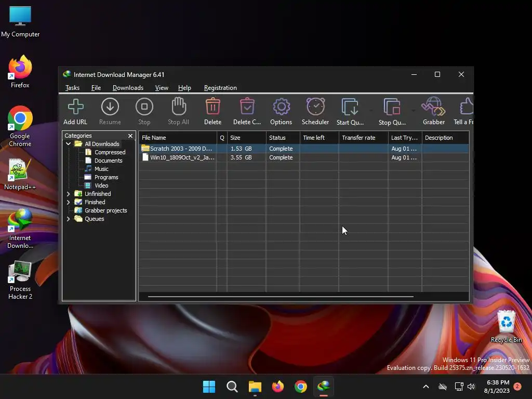Image resolution: width=532 pixels, height=399 pixels.
Task: Click the horizontal scrollbar in download list
Action: 281,297
